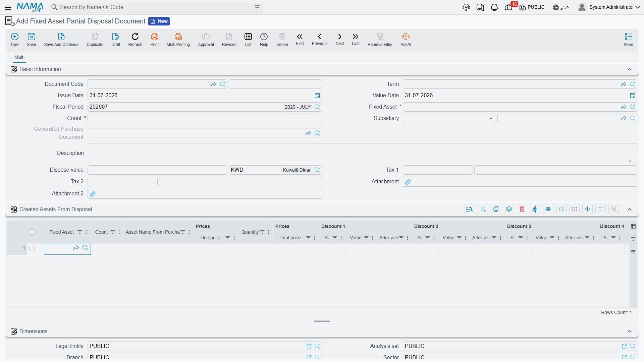Delete the document
This screenshot has height=362, width=644.
tap(282, 40)
